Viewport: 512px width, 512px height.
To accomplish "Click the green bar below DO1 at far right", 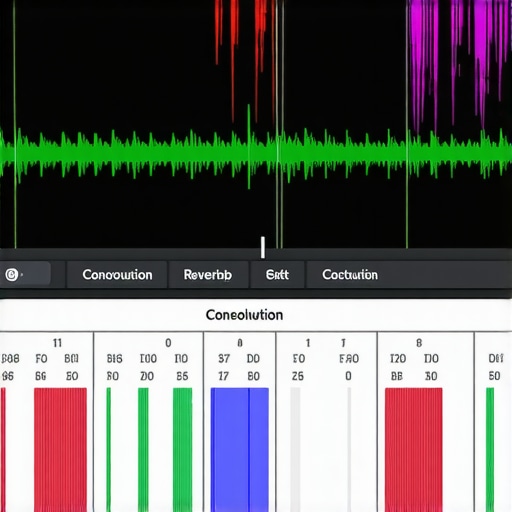I will pos(490,449).
